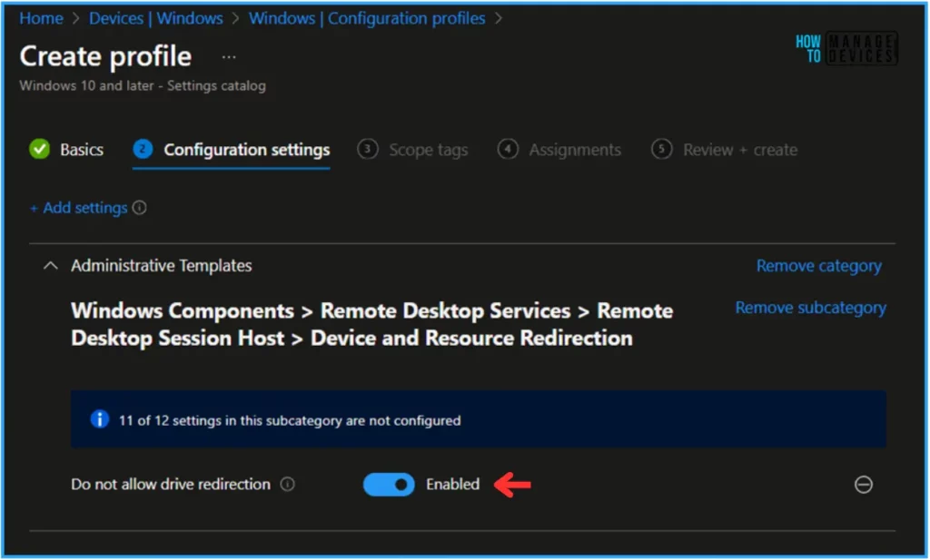The height and width of the screenshot is (560, 930).
Task: Open the ellipsis menu beside Create profile
Action: coord(229,57)
